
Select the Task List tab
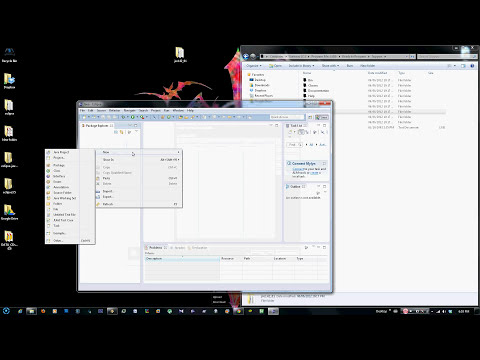(x=296, y=126)
